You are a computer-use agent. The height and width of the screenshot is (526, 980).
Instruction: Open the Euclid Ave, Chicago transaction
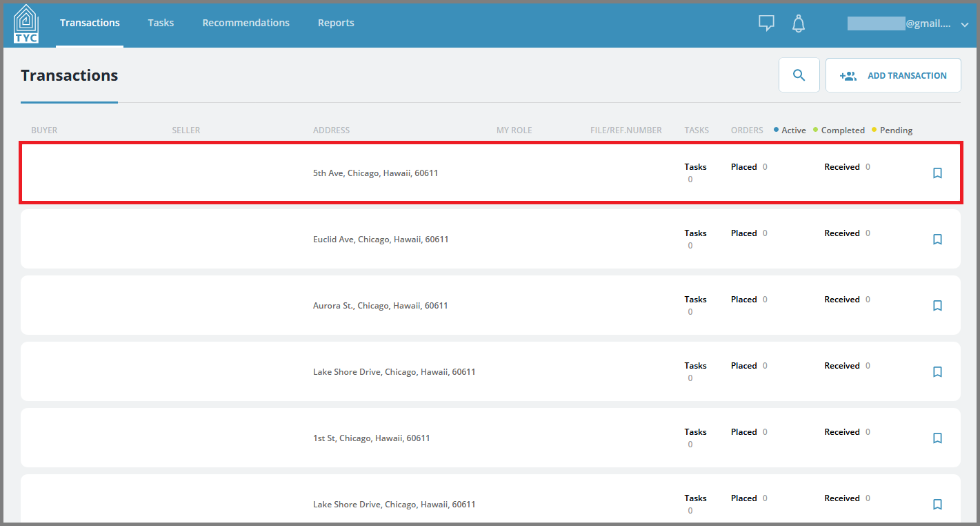click(490, 239)
